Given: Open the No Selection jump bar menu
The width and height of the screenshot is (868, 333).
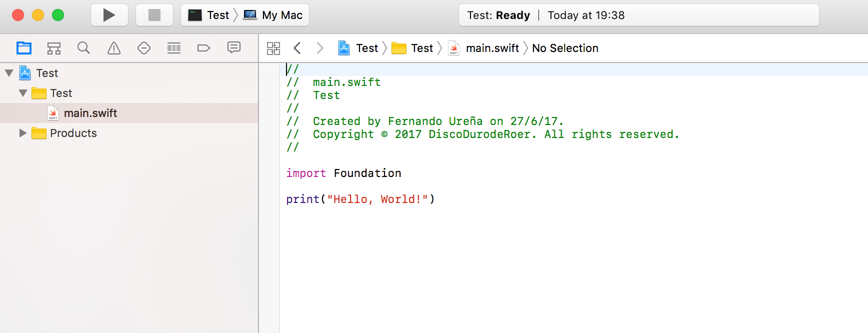Looking at the screenshot, I should pyautogui.click(x=565, y=48).
